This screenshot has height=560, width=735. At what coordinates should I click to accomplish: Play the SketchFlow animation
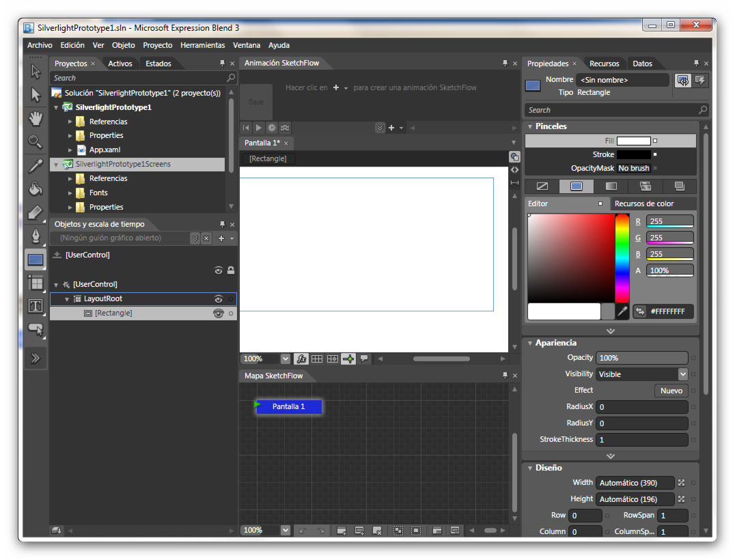258,128
